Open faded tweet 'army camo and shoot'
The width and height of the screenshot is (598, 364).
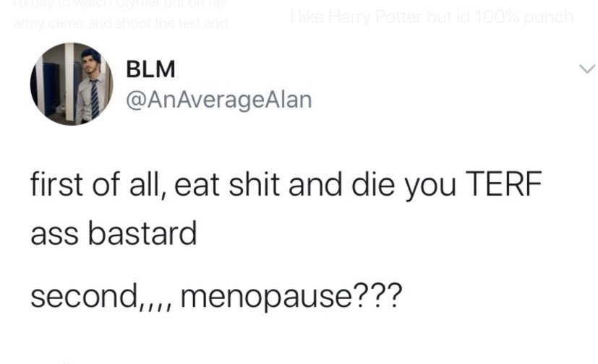[x=121, y=24]
